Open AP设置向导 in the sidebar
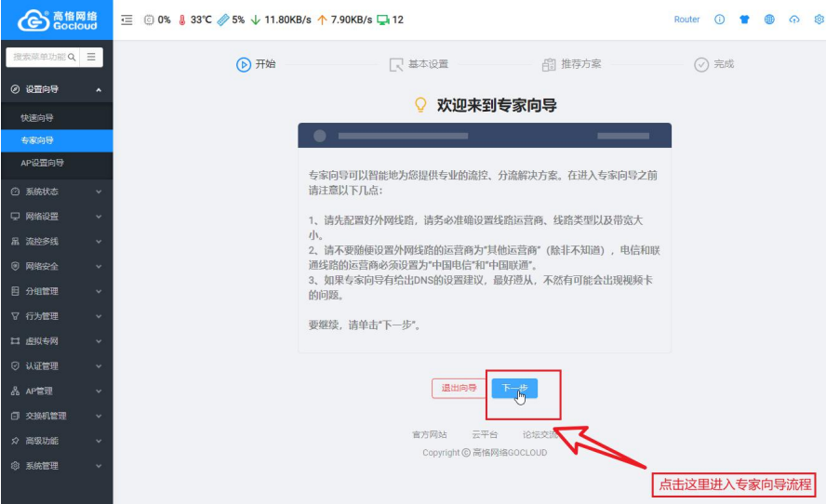Viewport: 826px width, 504px height. point(43,163)
